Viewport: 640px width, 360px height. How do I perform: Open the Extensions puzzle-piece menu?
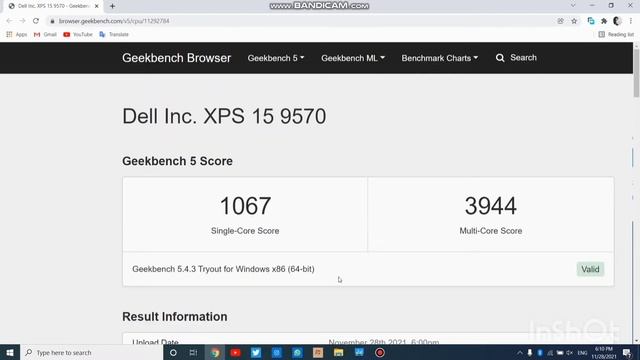click(604, 21)
